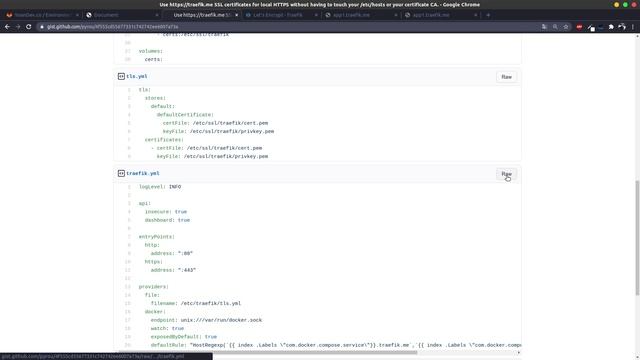Open the zoom magnifier in address bar
The width and height of the screenshot is (640, 360).
(555, 27)
